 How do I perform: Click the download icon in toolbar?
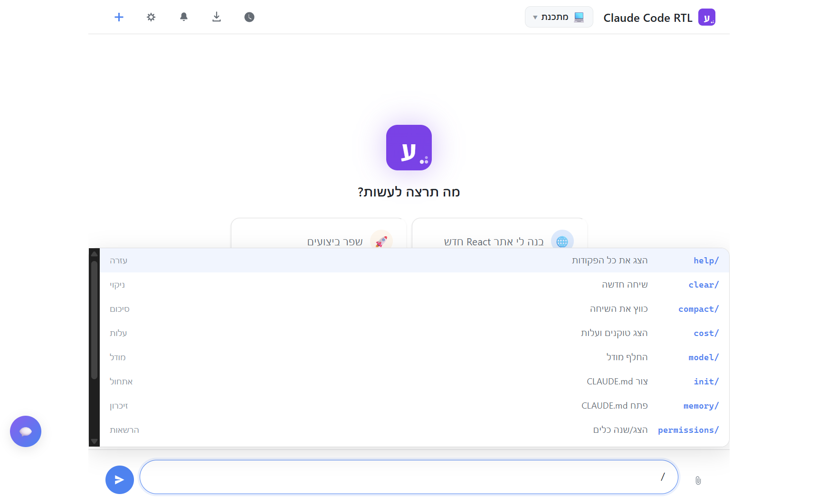pos(217,17)
